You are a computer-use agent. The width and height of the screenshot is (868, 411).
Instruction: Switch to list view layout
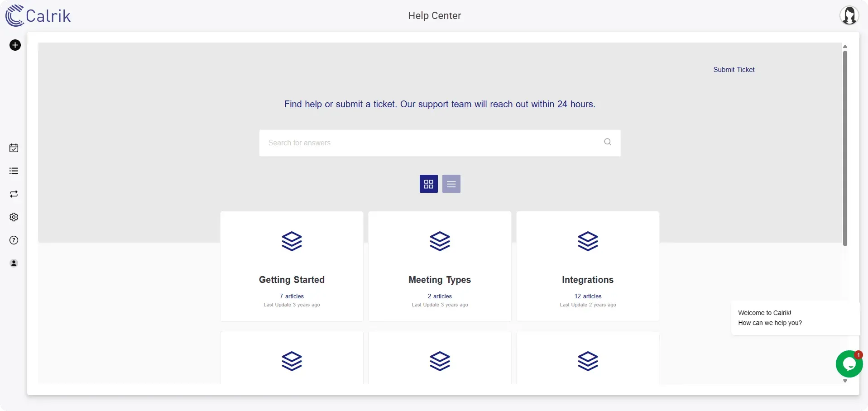(451, 184)
